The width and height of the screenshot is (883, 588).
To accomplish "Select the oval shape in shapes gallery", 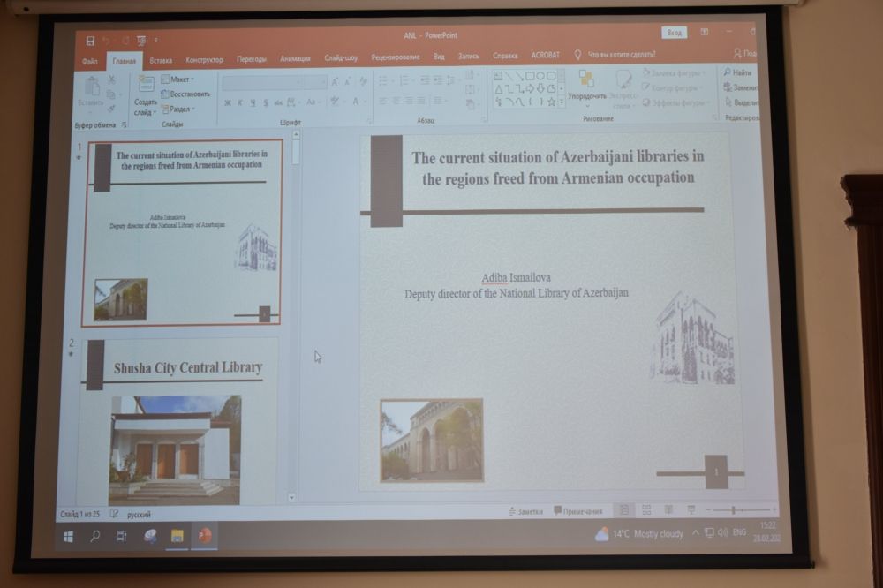I will tap(540, 75).
